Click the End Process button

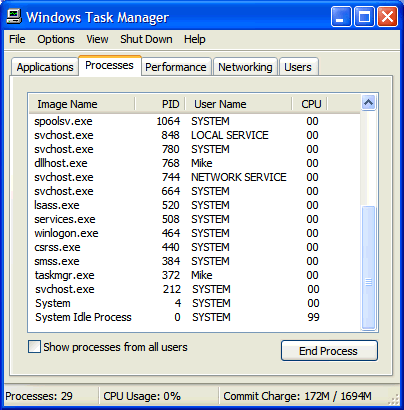tap(329, 351)
